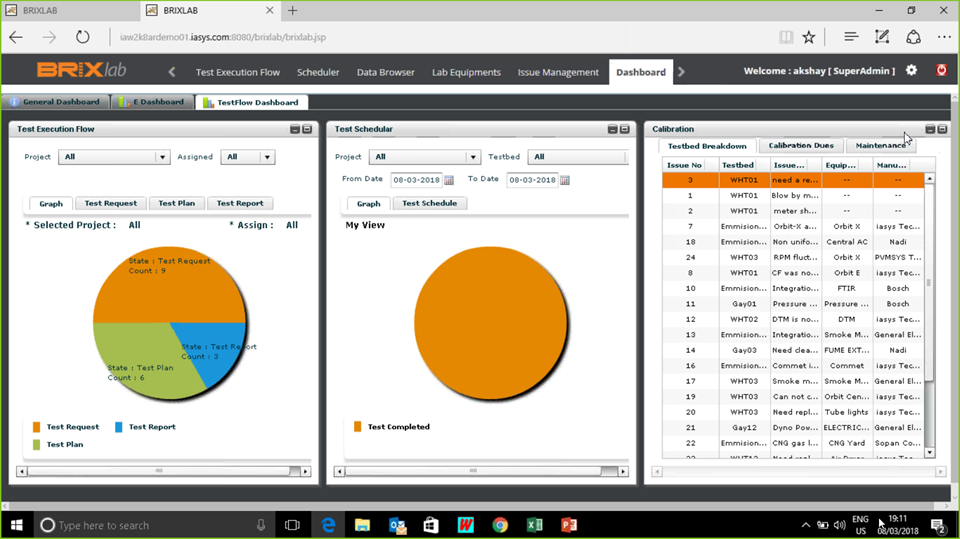Minimize the Test Execution Flow panel

(295, 129)
